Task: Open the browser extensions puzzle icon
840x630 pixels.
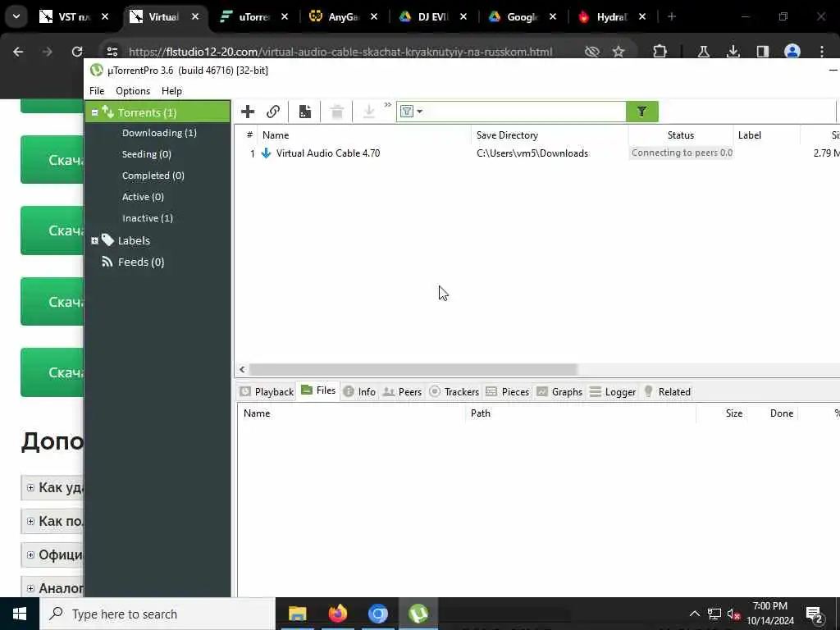Action: pos(660,52)
